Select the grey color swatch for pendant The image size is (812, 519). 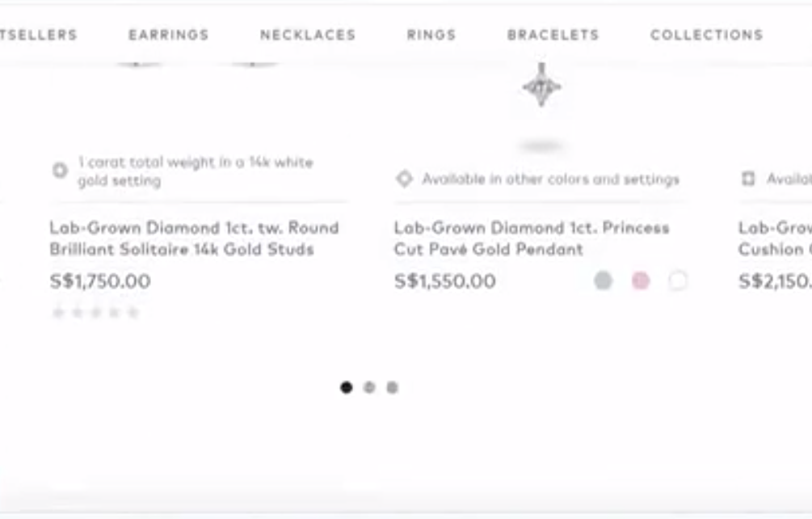[603, 281]
